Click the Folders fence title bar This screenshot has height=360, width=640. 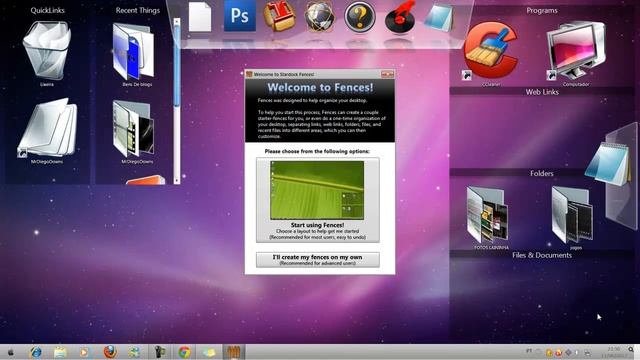pos(542,173)
